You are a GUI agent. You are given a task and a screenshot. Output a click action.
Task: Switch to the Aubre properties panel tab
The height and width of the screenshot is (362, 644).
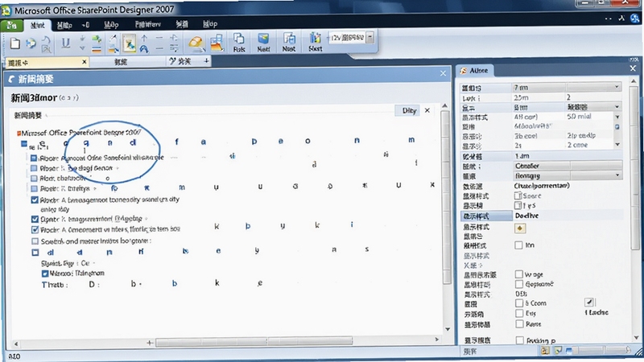click(475, 71)
